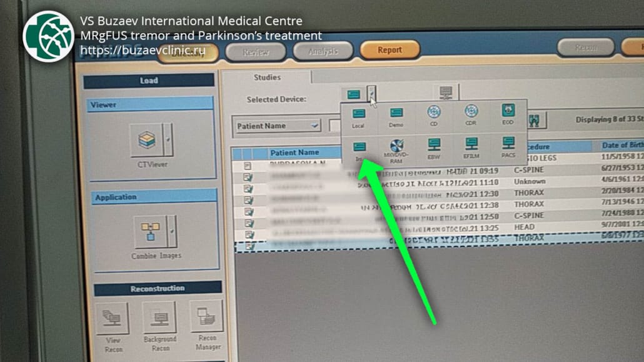Viewport: 644px width, 362px height.
Task: Choose the MKI/DVD-RAM device icon
Action: pos(396,147)
